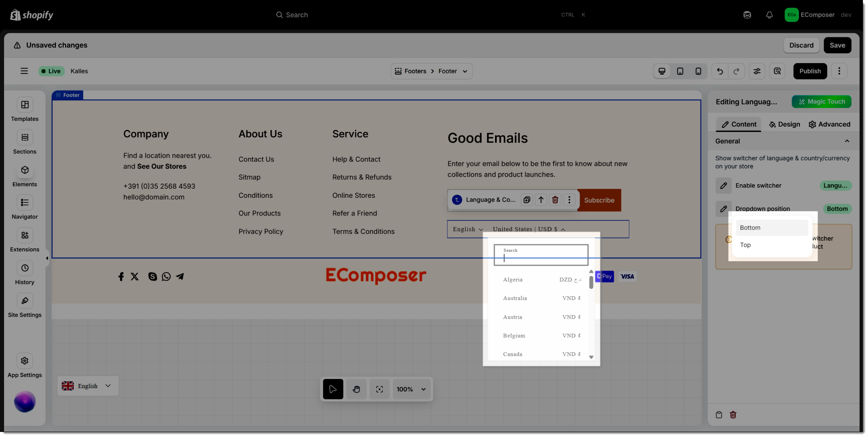Switch to tablet device preview
This screenshot has height=437, width=868.
[x=680, y=71]
